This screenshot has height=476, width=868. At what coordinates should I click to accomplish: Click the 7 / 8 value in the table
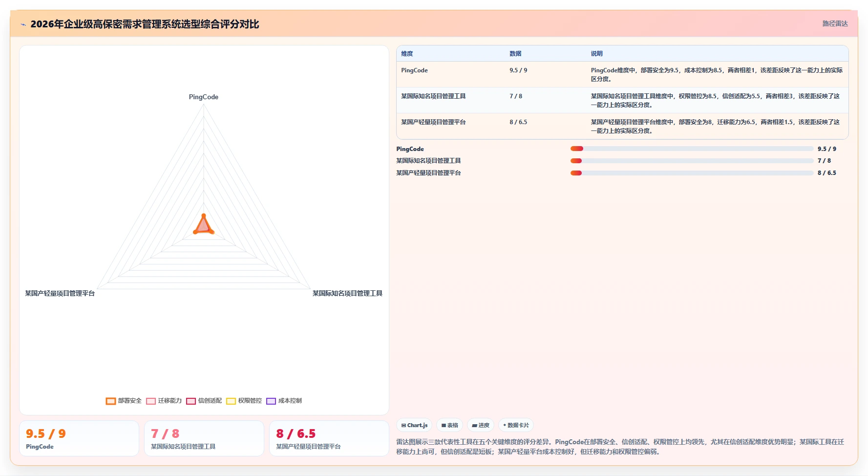click(x=516, y=96)
